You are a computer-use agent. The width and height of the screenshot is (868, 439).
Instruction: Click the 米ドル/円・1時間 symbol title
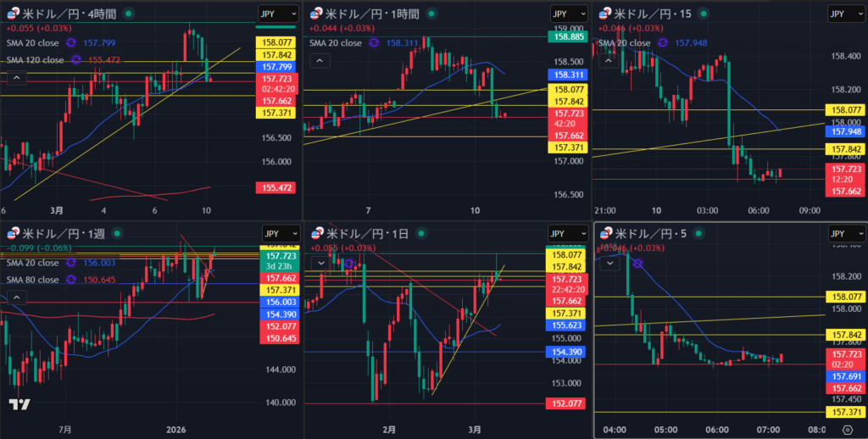click(374, 14)
